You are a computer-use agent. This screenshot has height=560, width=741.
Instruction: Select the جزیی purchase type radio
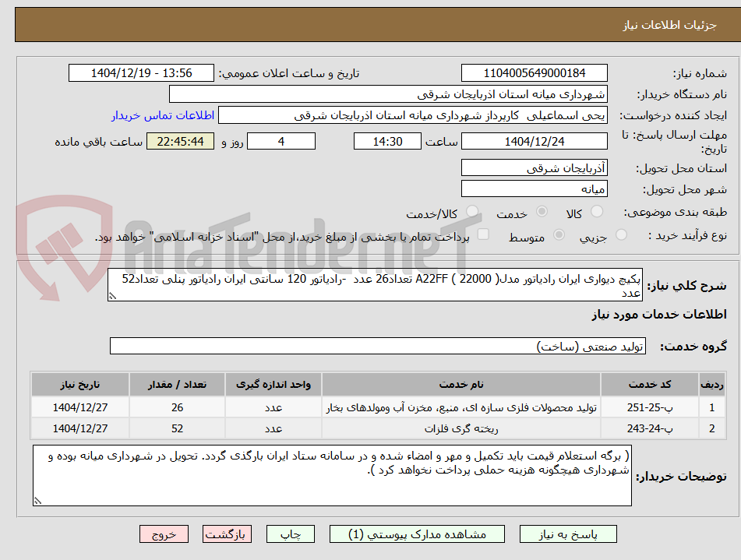coord(621,234)
